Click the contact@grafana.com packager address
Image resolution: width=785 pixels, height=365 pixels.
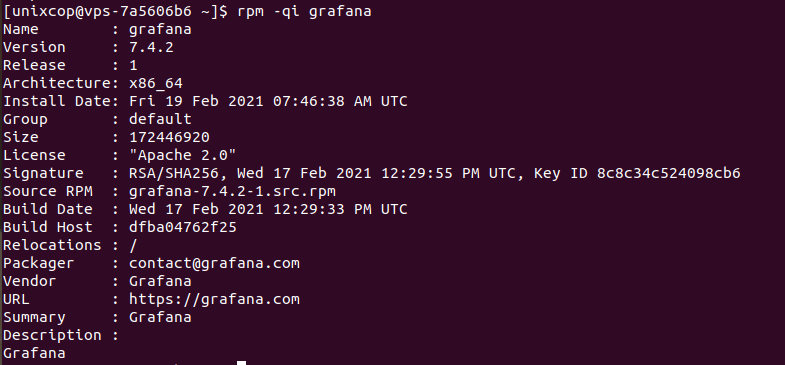point(214,263)
